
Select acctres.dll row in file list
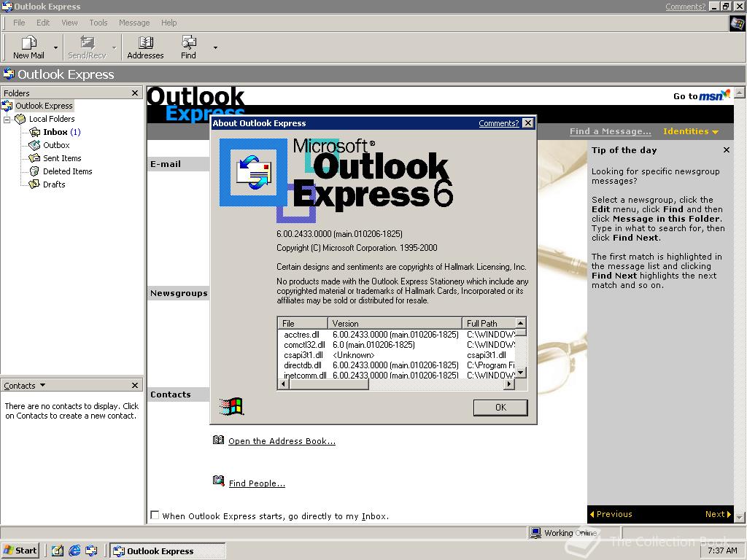point(396,335)
